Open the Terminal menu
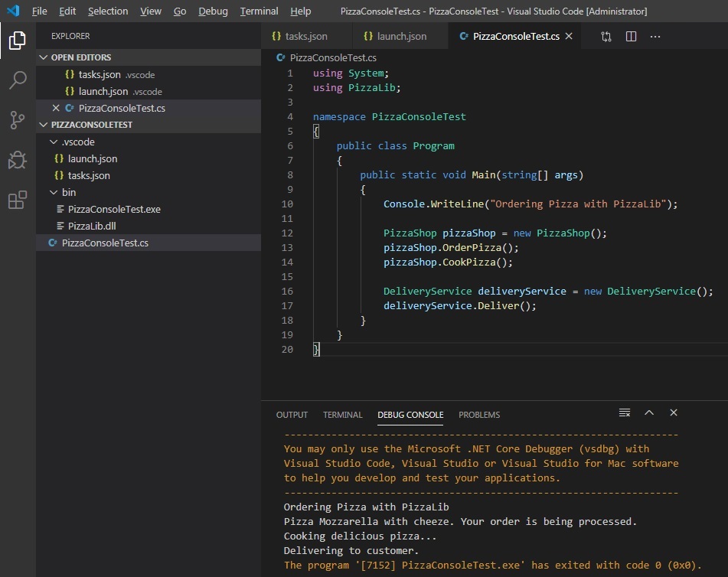The height and width of the screenshot is (577, 728). (259, 11)
